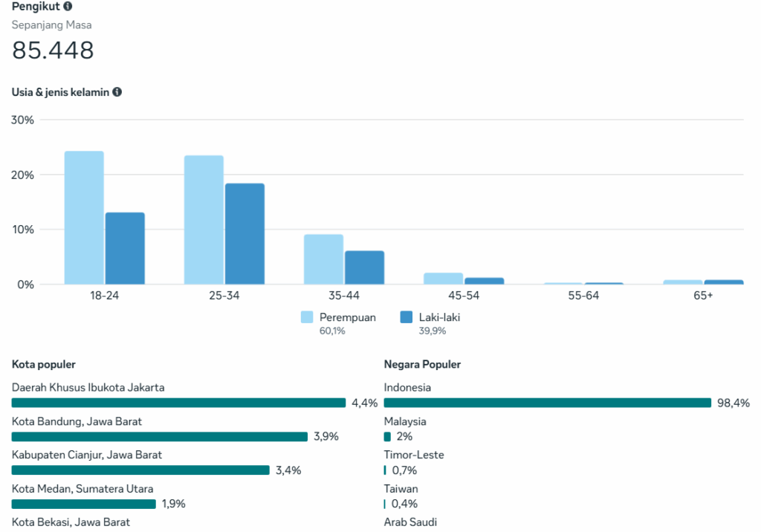Click the 20% y-axis label

click(x=22, y=175)
